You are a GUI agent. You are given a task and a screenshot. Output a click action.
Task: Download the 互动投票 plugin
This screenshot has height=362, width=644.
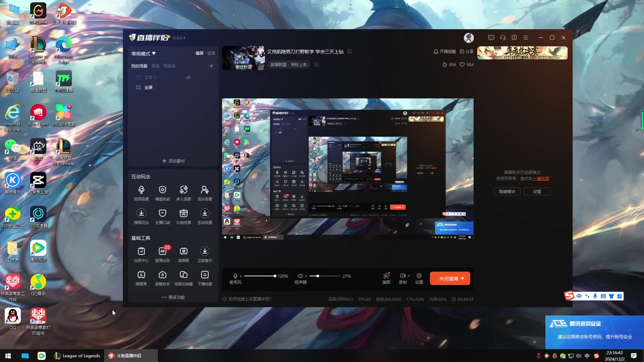click(205, 217)
